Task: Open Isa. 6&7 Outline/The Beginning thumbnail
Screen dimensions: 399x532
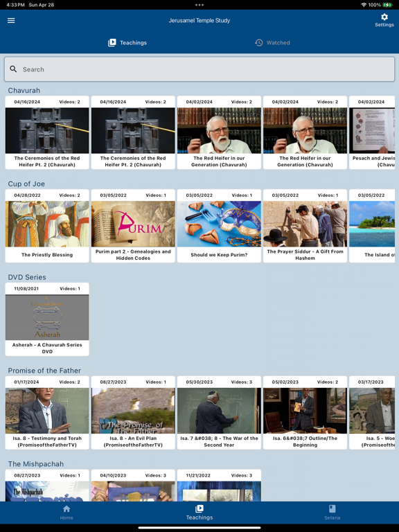Action: [x=305, y=411]
